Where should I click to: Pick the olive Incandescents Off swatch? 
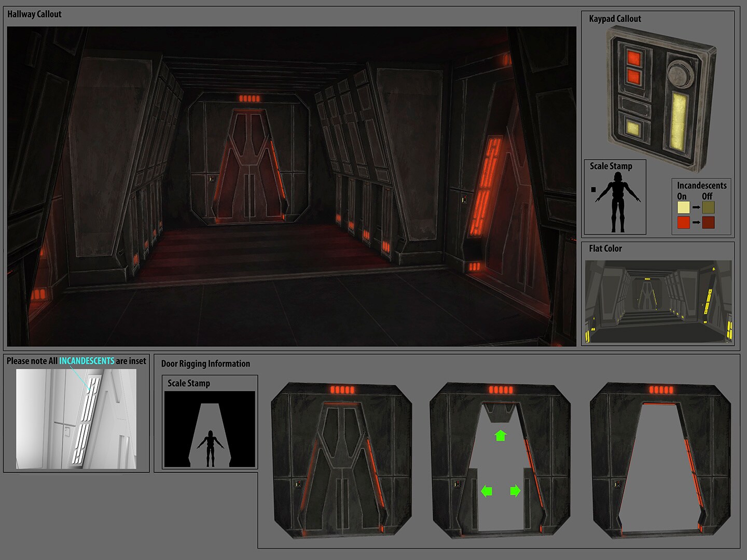[709, 207]
